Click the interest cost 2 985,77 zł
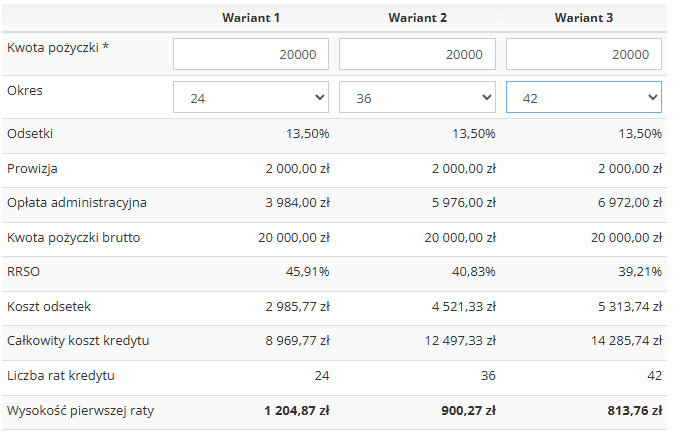 (298, 306)
